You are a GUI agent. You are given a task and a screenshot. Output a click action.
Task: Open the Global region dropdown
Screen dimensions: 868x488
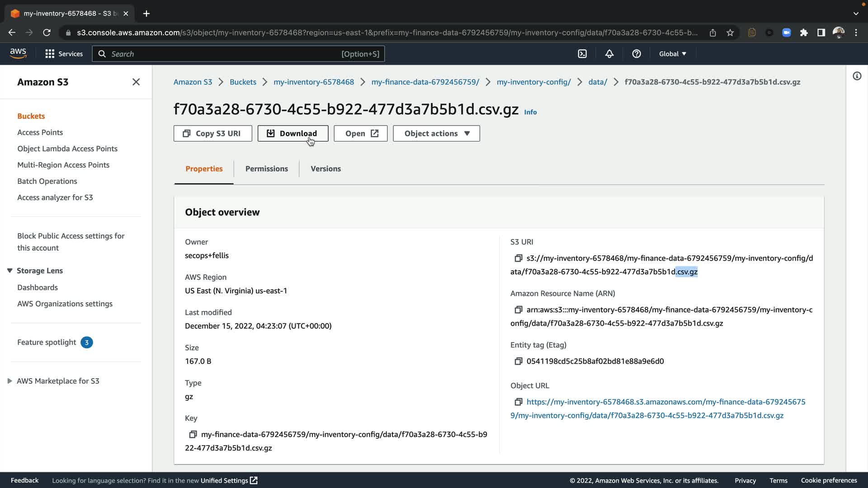click(x=672, y=54)
